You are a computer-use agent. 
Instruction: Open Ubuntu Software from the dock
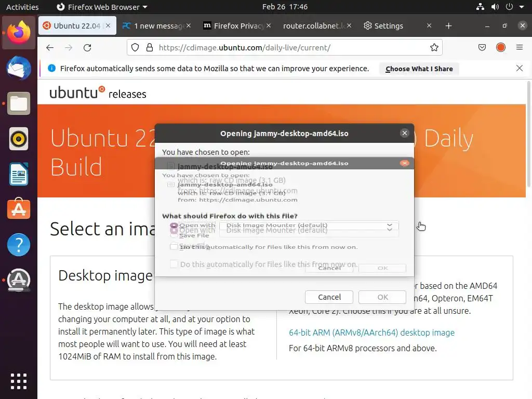pos(19,209)
